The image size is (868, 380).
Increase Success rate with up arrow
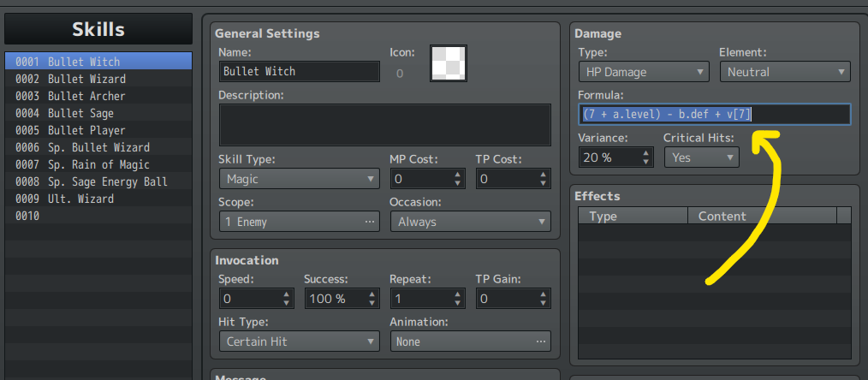point(372,294)
